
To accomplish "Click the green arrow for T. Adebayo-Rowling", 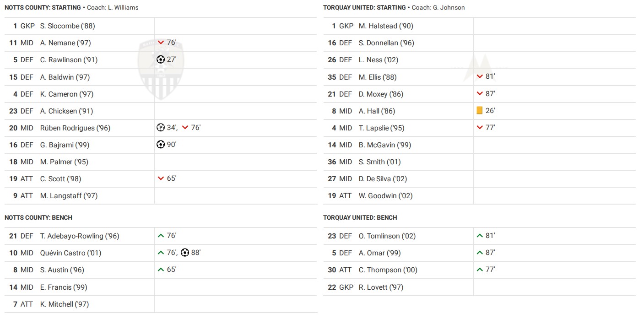I will point(161,236).
